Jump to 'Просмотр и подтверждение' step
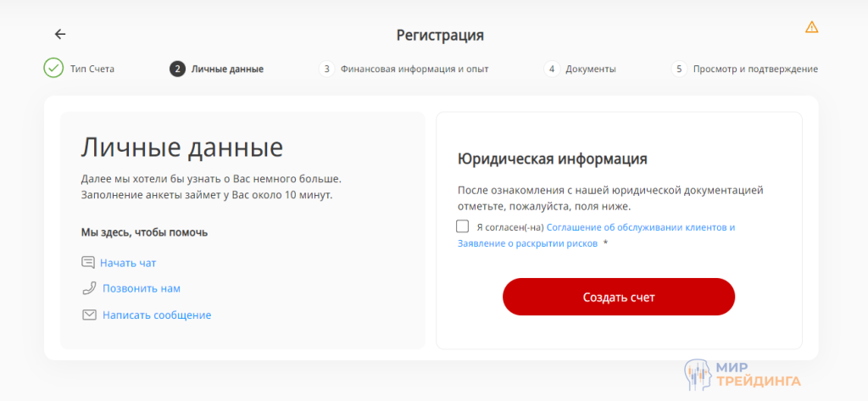This screenshot has width=868, height=401. 755,69
